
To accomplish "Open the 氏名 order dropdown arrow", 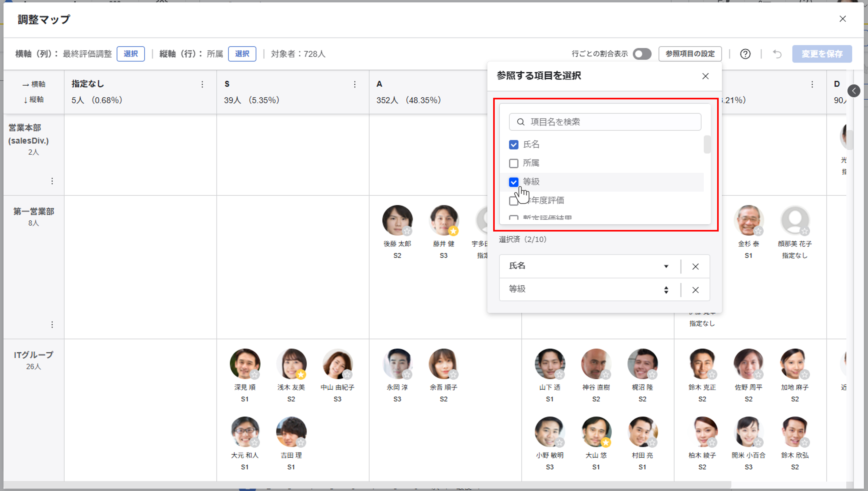I will pyautogui.click(x=666, y=266).
